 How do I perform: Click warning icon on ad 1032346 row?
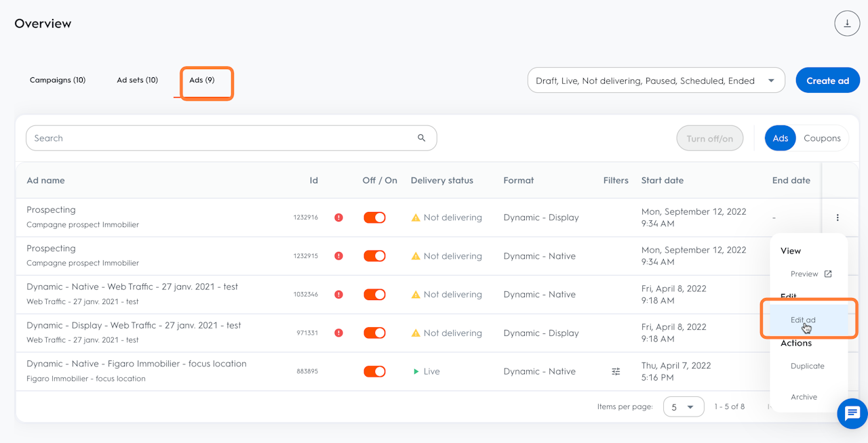(416, 295)
